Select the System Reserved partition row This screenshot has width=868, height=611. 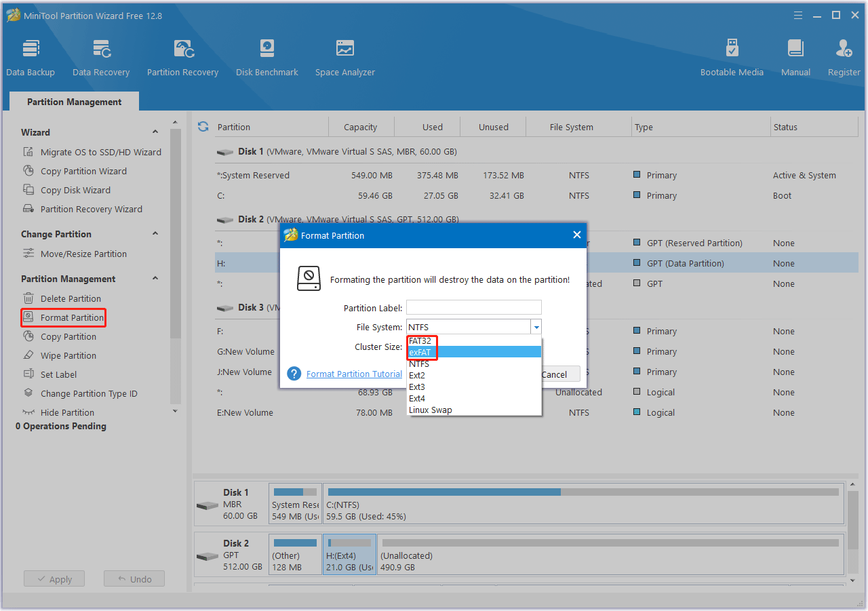click(x=536, y=175)
